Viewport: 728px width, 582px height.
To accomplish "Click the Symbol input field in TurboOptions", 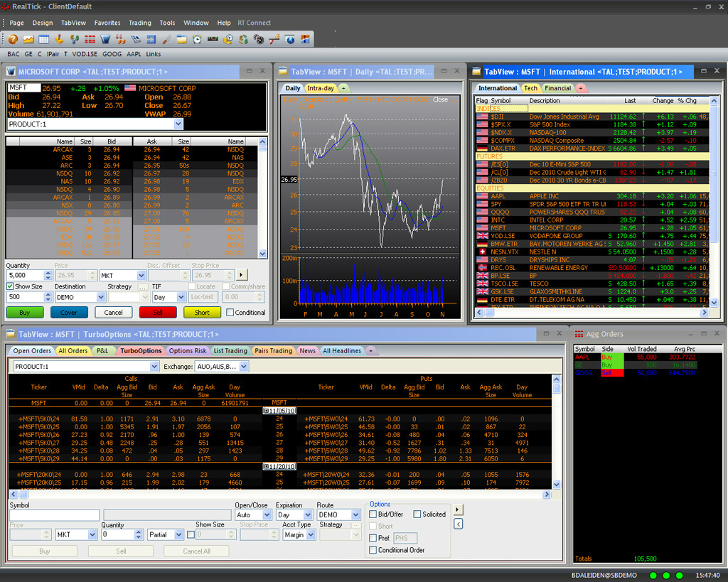I will click(x=54, y=514).
